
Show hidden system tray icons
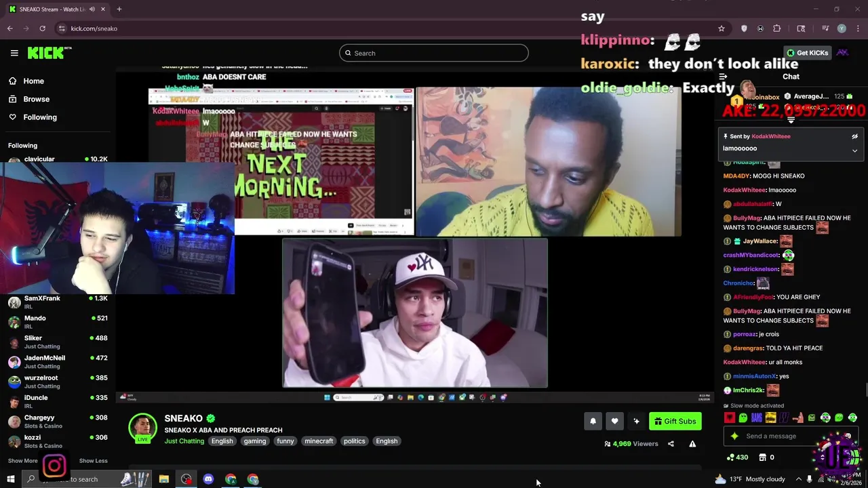coord(799,479)
